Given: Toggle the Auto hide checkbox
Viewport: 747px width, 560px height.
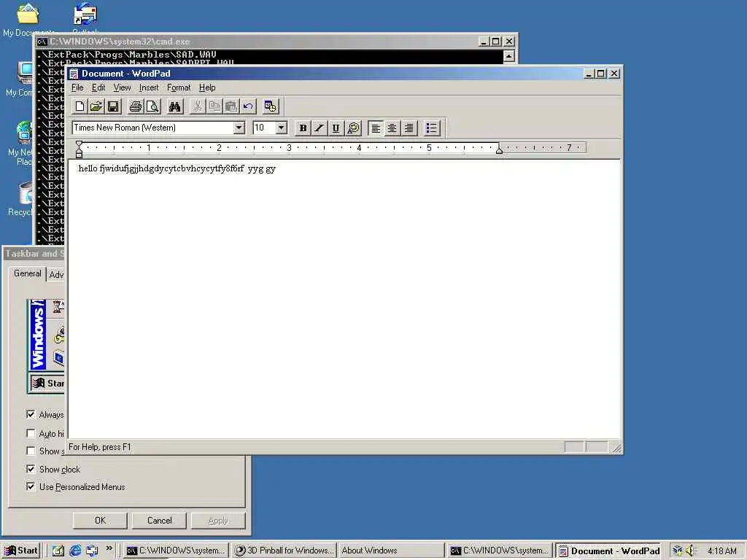Looking at the screenshot, I should pyautogui.click(x=31, y=433).
